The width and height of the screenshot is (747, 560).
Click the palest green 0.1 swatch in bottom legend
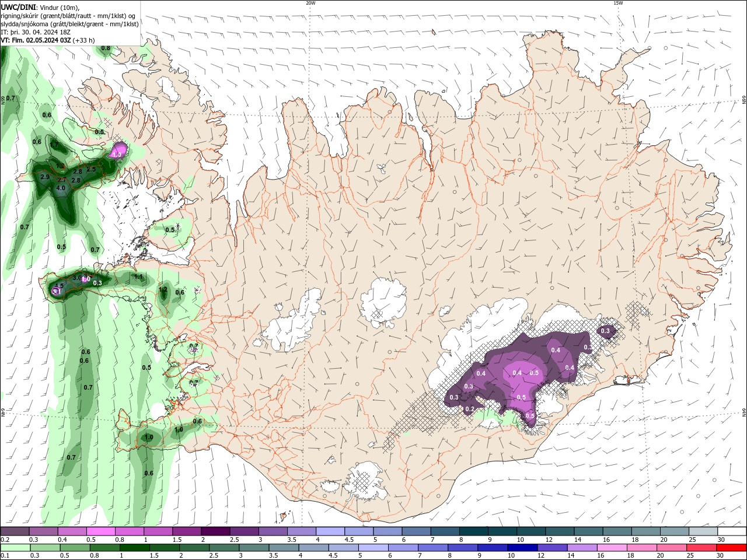[15, 548]
